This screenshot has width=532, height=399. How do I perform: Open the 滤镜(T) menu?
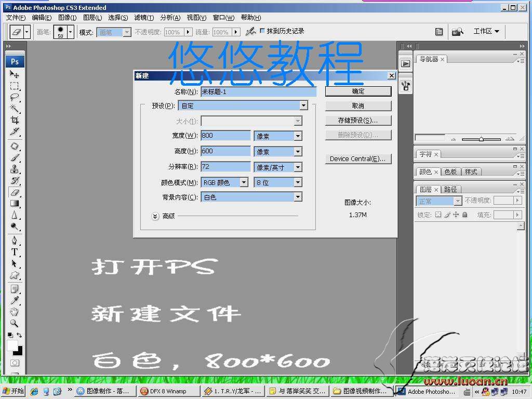(x=144, y=17)
